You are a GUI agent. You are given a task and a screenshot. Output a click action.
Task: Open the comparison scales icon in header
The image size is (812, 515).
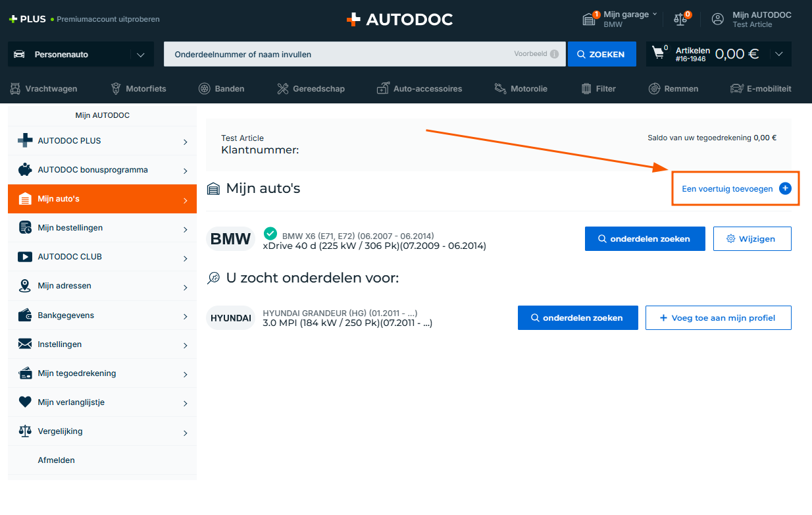click(x=680, y=19)
